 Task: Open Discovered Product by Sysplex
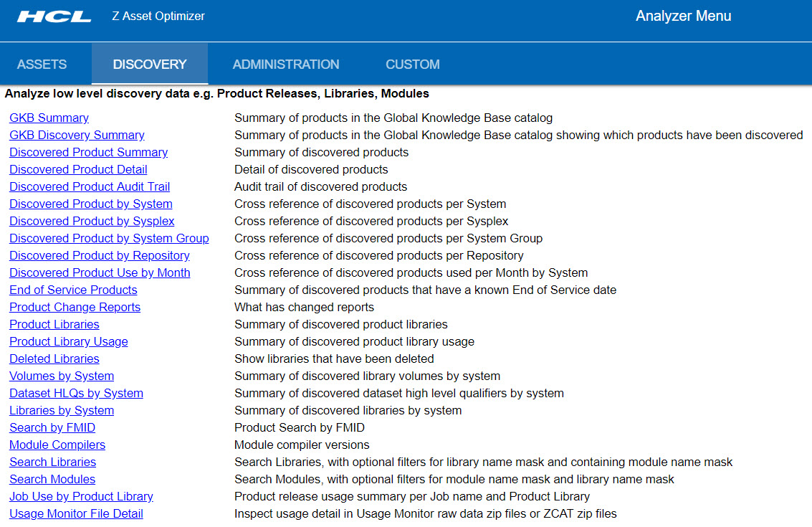[91, 221]
